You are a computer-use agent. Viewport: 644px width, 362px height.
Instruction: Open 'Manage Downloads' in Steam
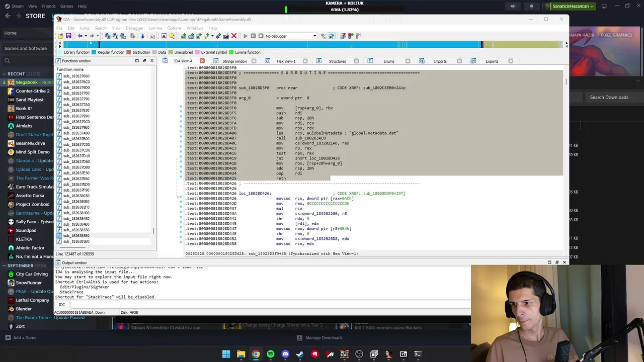[x=319, y=338]
